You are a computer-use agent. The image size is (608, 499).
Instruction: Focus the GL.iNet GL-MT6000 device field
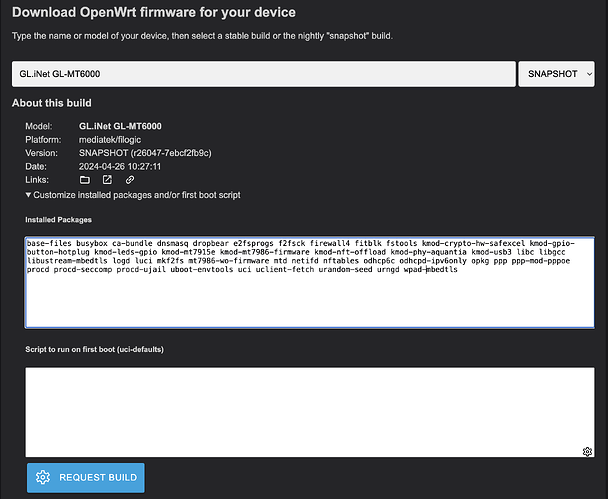pyautogui.click(x=264, y=74)
